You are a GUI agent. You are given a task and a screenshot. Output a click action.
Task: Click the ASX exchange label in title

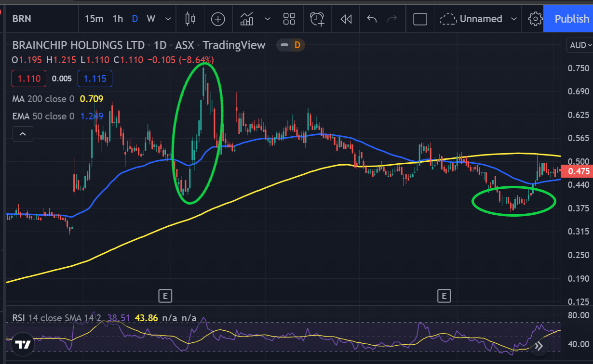pyautogui.click(x=185, y=45)
